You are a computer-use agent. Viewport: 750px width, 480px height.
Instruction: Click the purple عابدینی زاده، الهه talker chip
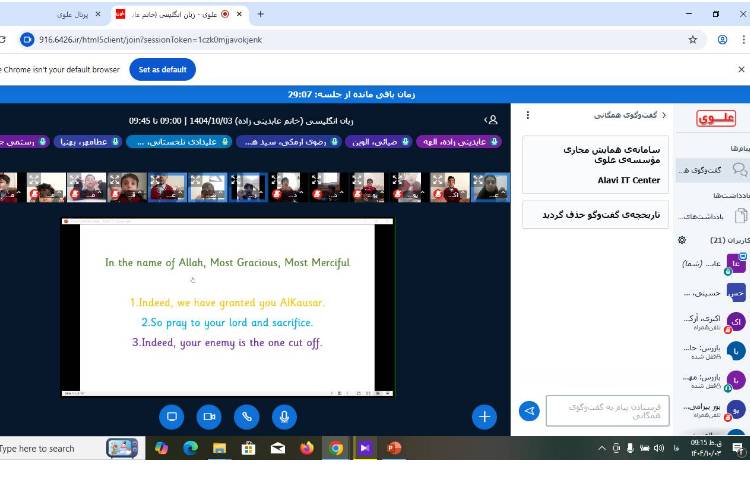click(460, 142)
